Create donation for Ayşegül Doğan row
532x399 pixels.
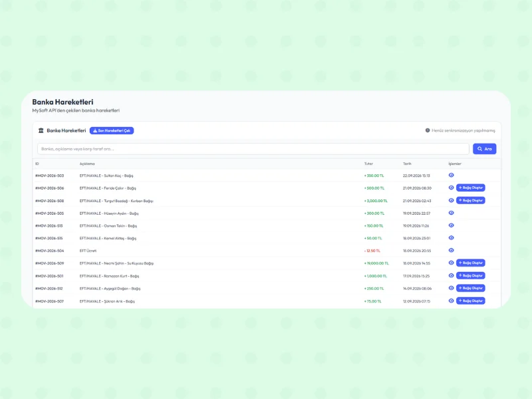point(471,288)
